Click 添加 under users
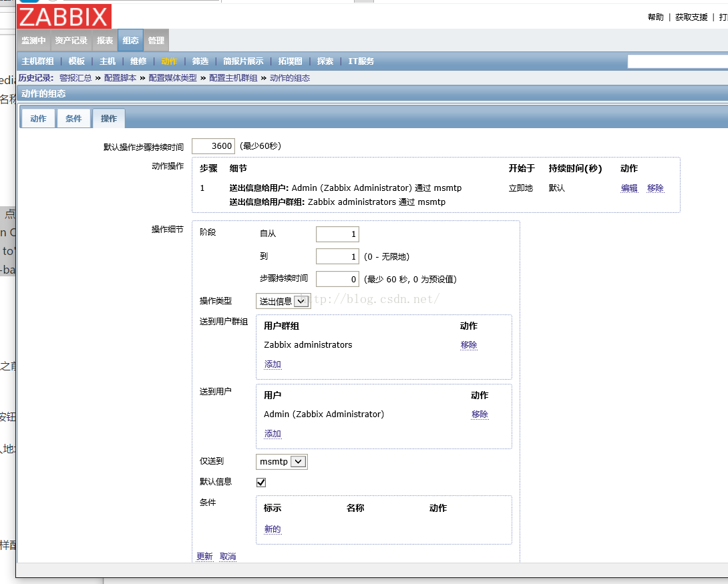This screenshot has width=728, height=584. click(272, 434)
